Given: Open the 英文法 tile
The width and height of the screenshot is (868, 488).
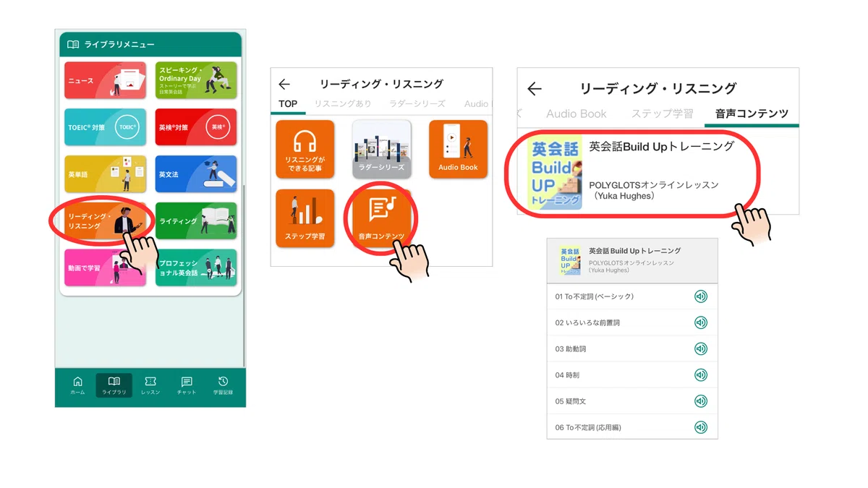Looking at the screenshot, I should pos(196,174).
